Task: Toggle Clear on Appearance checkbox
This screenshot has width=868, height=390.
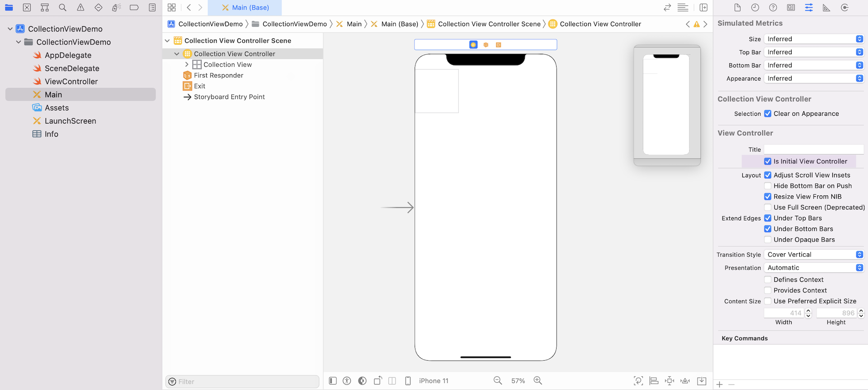Action: pos(768,114)
